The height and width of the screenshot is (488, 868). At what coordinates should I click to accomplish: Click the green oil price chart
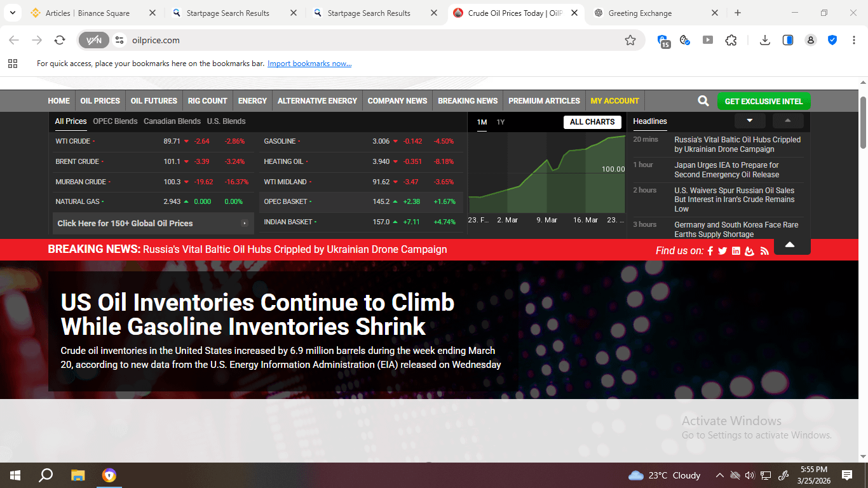pyautogui.click(x=547, y=173)
